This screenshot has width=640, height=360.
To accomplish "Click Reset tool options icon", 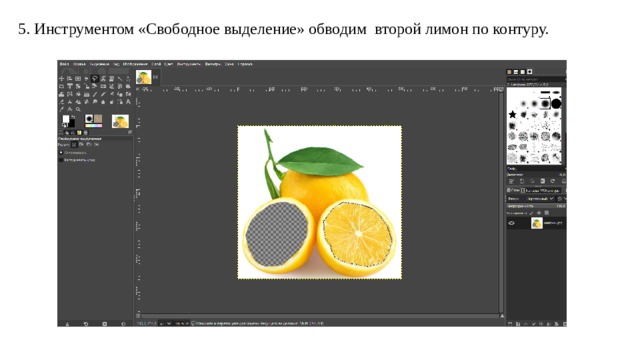I will pos(123,324).
